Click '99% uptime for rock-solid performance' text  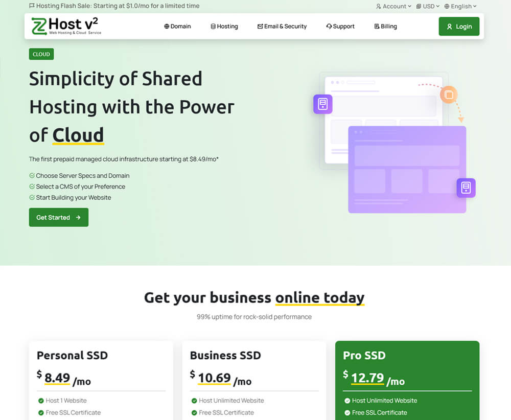point(254,317)
